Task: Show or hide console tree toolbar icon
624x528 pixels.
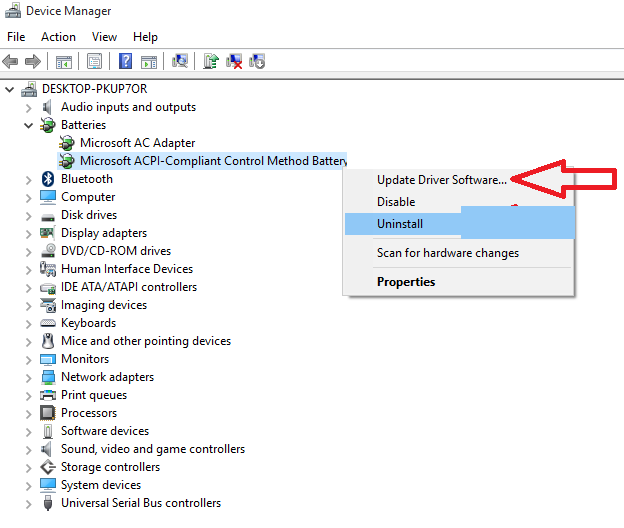Action: click(x=64, y=62)
